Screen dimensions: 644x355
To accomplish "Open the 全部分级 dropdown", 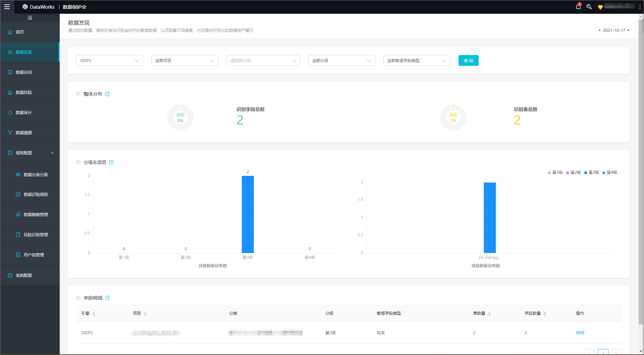I will (342, 60).
